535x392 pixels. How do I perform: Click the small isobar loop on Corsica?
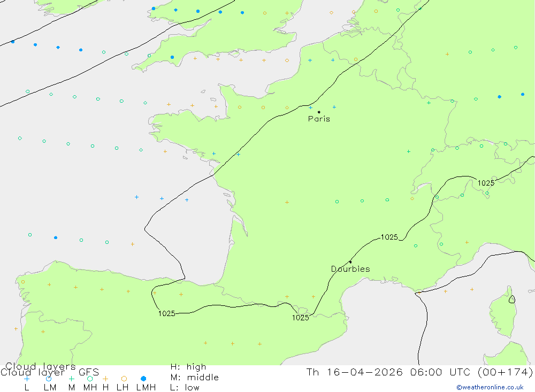pyautogui.click(x=512, y=299)
